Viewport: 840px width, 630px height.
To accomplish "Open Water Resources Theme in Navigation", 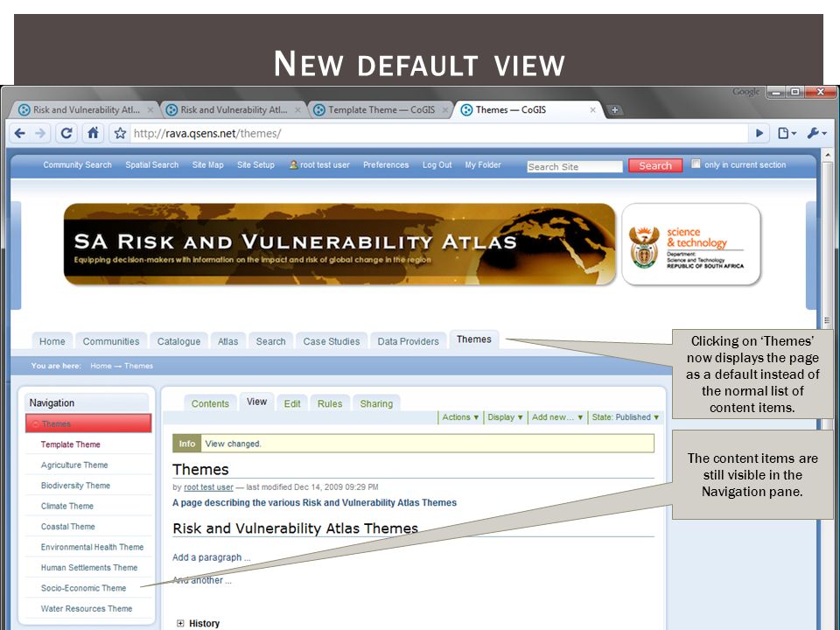I will click(87, 609).
